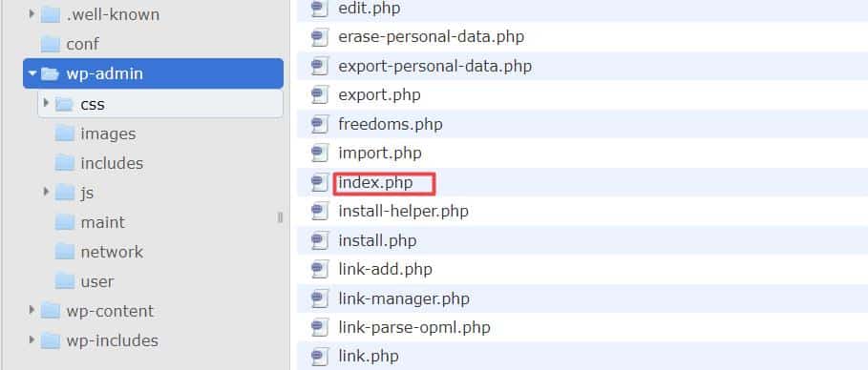
Task: Click the index.php file icon
Action: click(x=319, y=182)
